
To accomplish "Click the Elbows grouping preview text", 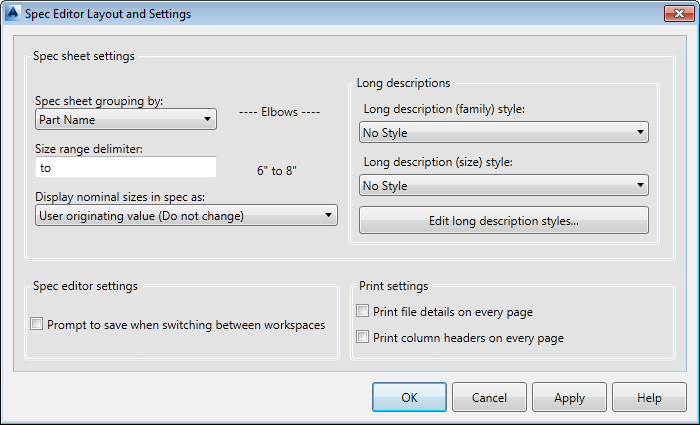I will (x=280, y=113).
